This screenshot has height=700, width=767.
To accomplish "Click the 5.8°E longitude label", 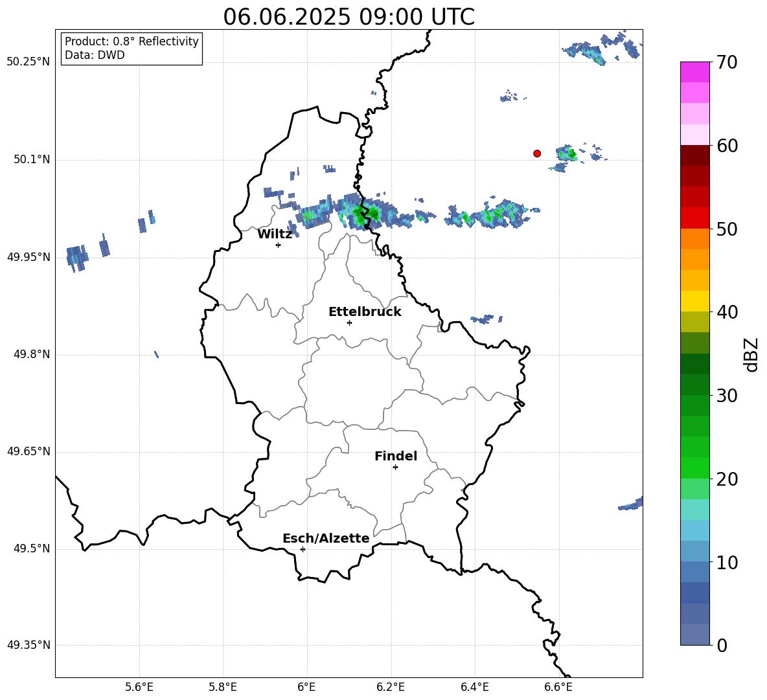I will (x=223, y=687).
